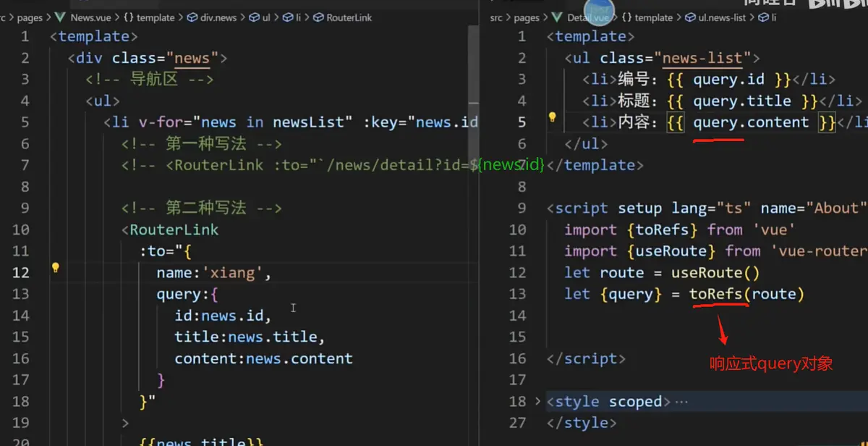Viewport: 868px width, 446px height.
Task: Open the src breadcrumb in right editor
Action: click(496, 17)
